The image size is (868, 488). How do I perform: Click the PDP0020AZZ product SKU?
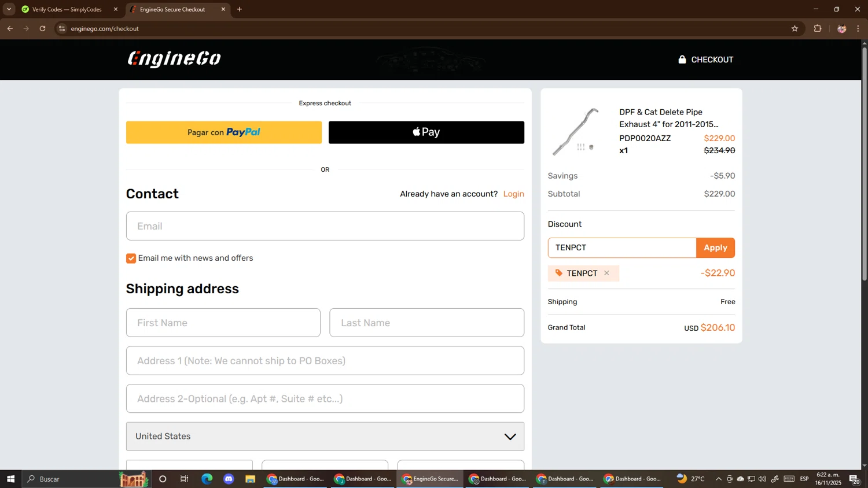click(x=645, y=138)
